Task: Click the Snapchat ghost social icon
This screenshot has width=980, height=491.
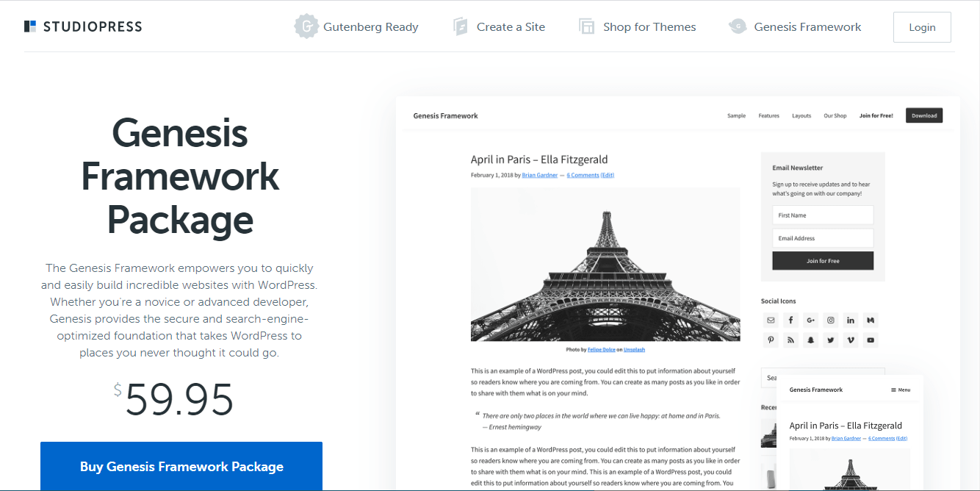Action: [810, 340]
